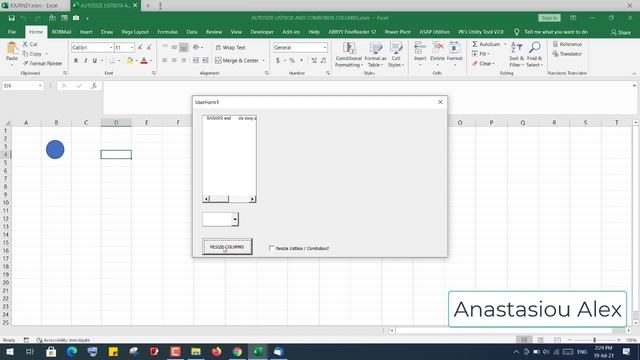Switch to the Developer tab
The width and height of the screenshot is (640, 360).
point(262,32)
